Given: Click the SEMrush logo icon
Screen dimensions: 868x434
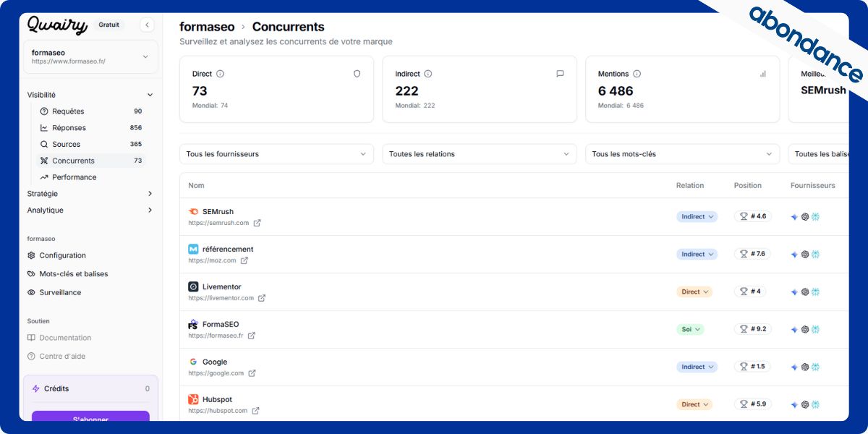Looking at the screenshot, I should click(x=193, y=212).
